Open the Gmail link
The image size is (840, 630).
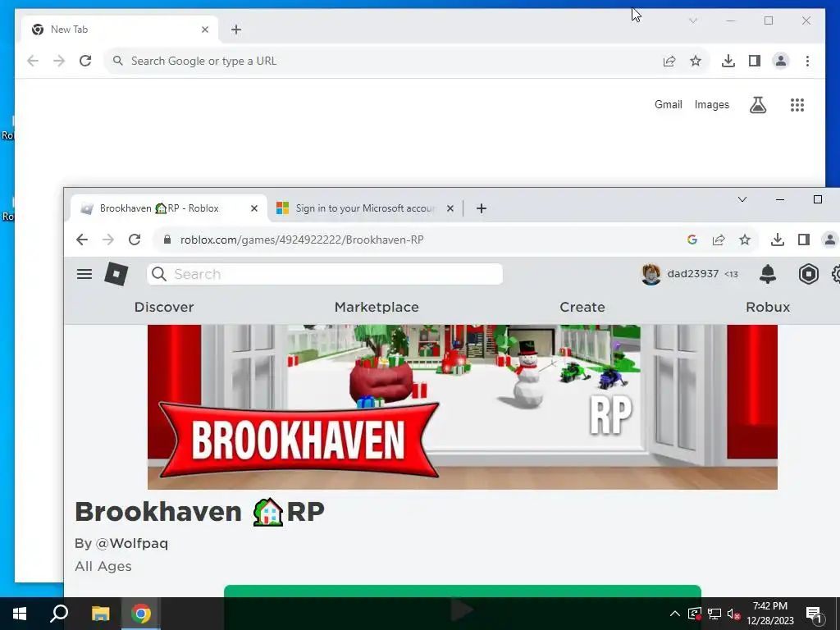[x=668, y=104]
